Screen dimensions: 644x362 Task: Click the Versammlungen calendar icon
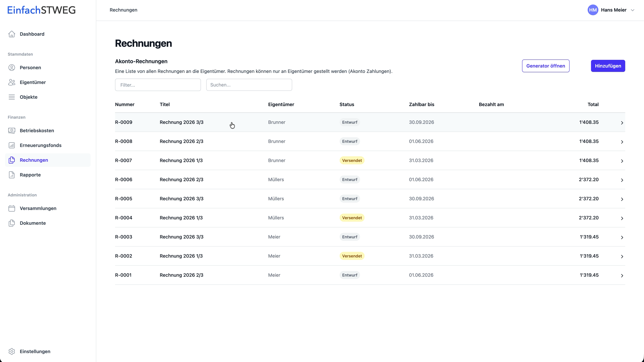coord(12,208)
